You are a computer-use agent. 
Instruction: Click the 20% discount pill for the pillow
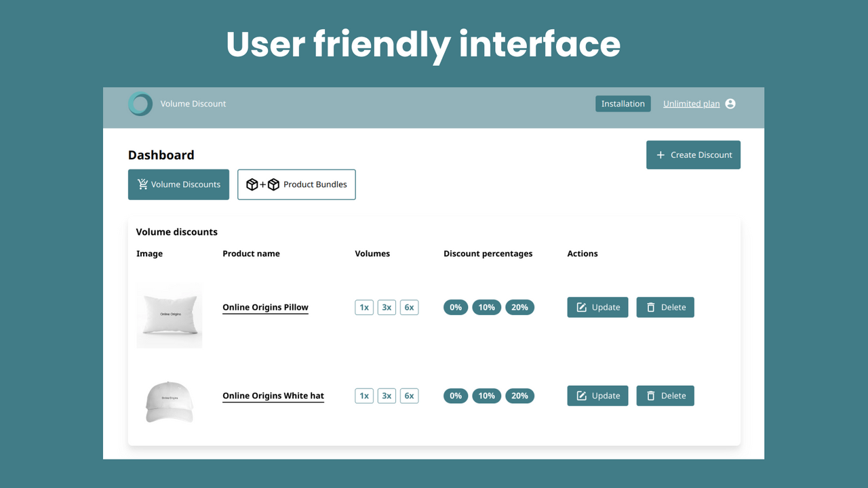point(519,307)
